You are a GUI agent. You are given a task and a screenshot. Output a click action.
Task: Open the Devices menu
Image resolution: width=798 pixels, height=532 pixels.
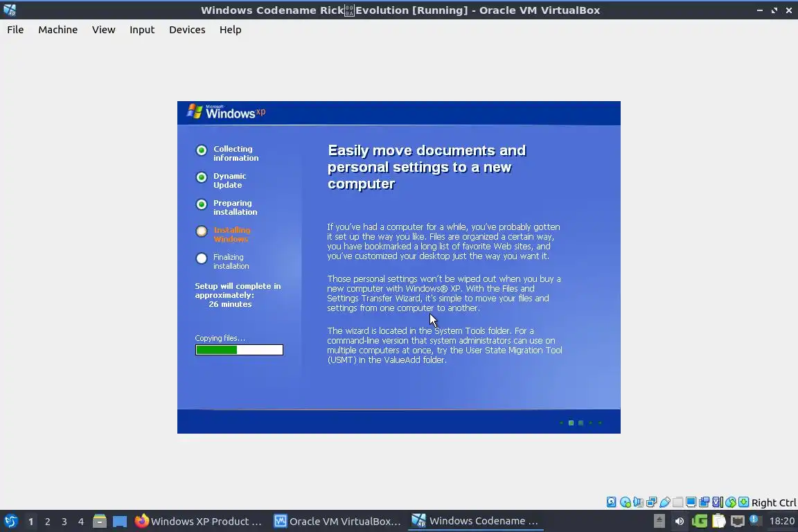click(187, 30)
